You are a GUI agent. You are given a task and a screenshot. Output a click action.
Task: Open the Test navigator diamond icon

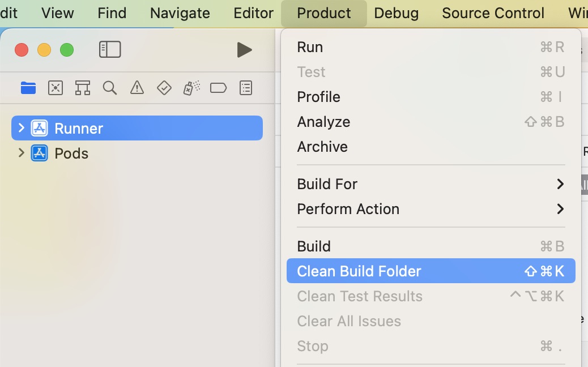click(x=164, y=88)
